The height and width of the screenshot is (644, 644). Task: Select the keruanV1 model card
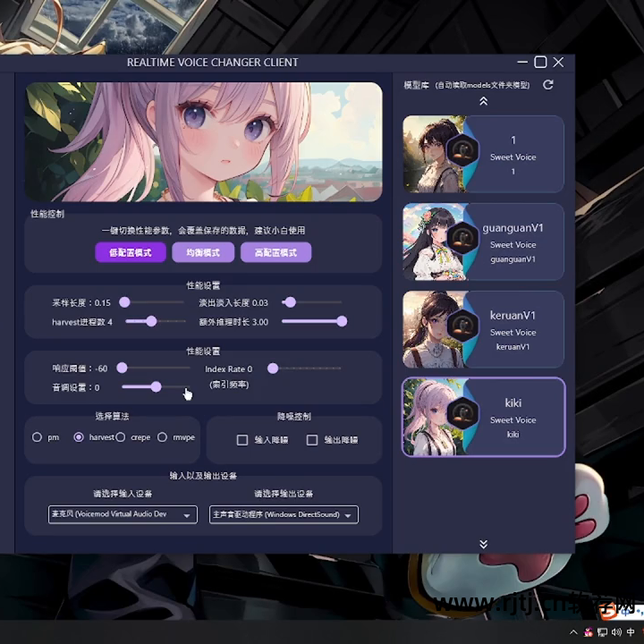click(x=483, y=329)
